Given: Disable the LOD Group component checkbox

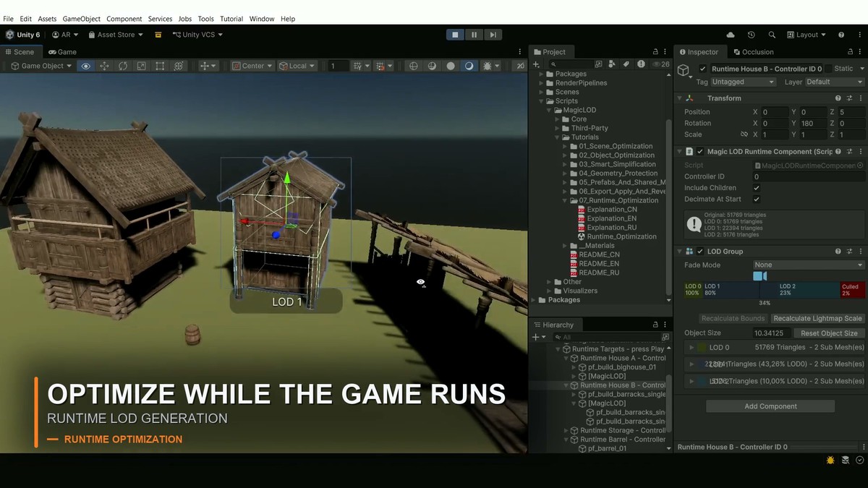Looking at the screenshot, I should point(700,252).
